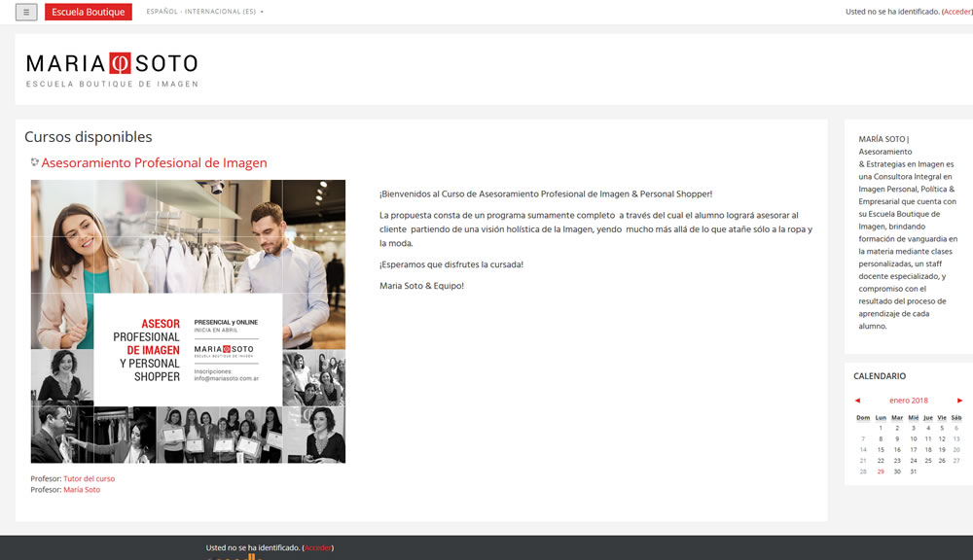Click the Dom weekday header

pyautogui.click(x=863, y=418)
